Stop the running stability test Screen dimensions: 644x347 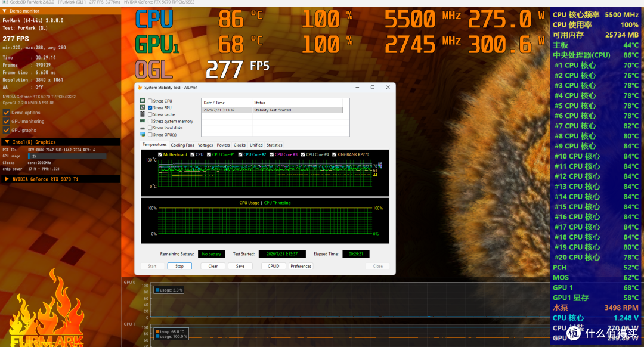(x=179, y=266)
